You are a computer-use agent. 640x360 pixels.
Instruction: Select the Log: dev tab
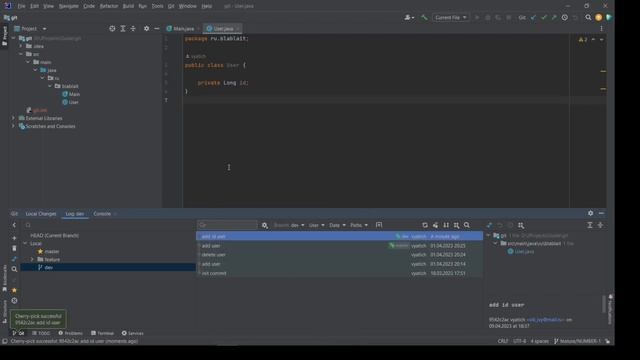pos(75,214)
